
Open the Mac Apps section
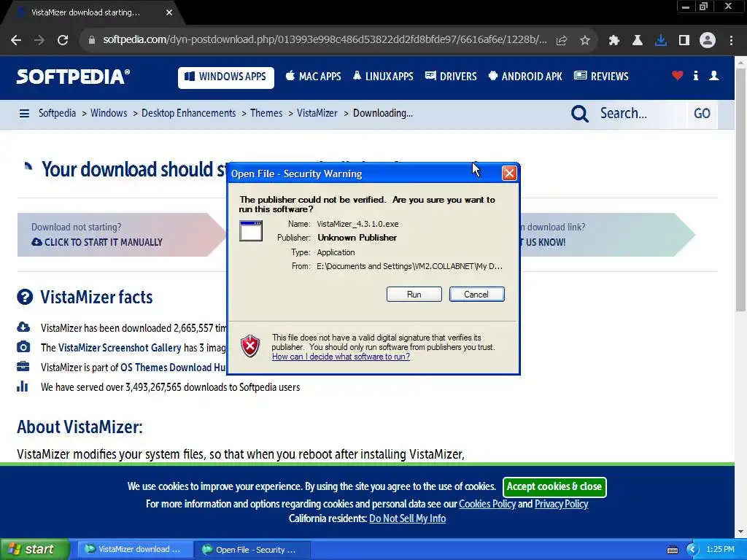(x=314, y=76)
